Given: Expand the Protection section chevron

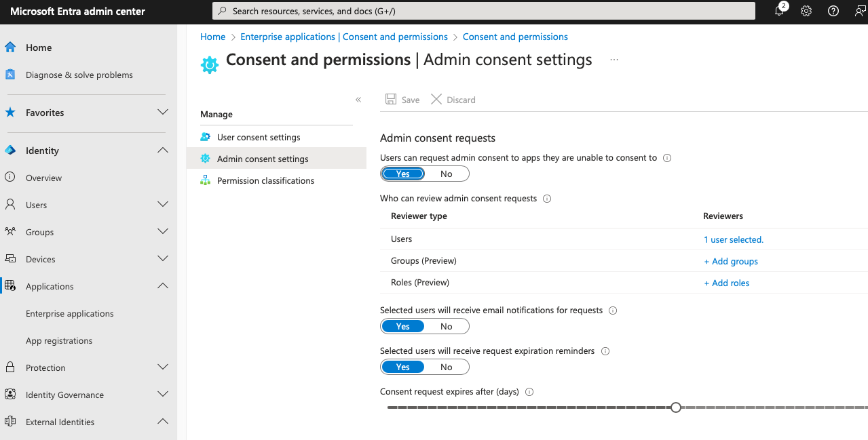Looking at the screenshot, I should click(x=163, y=367).
